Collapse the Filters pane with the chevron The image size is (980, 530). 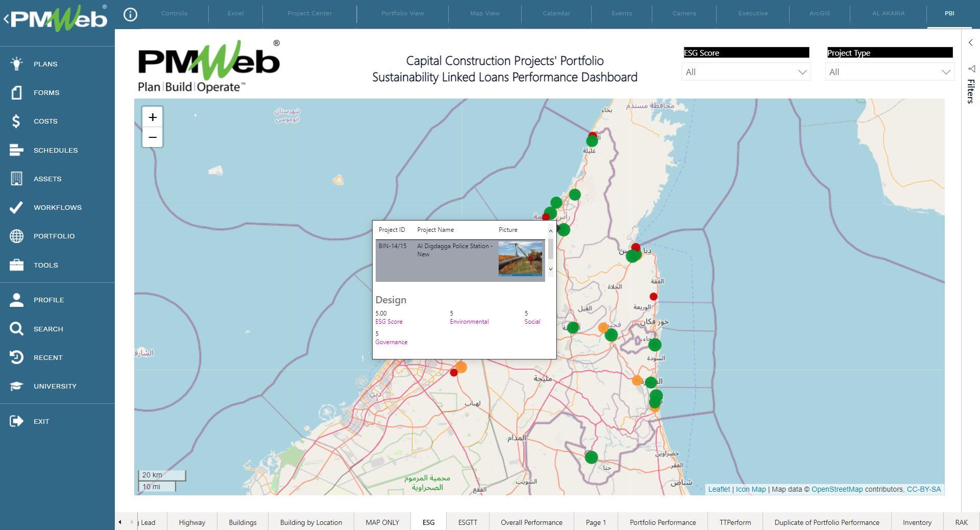[x=970, y=43]
